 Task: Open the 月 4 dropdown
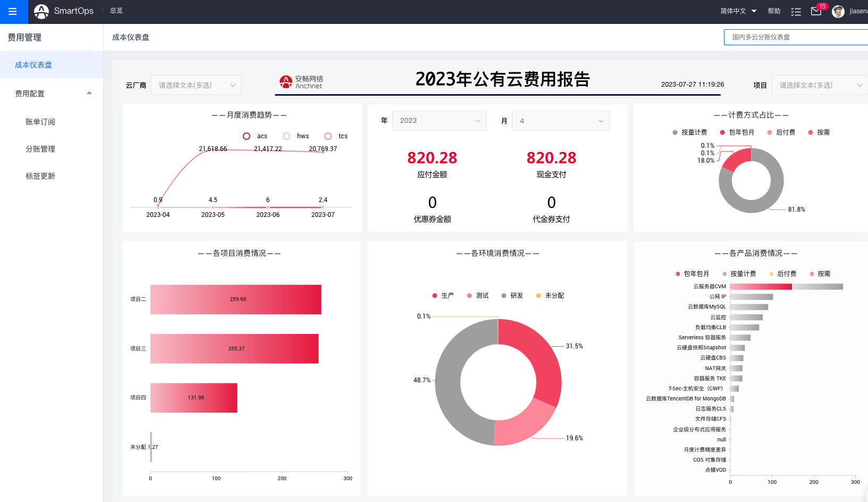pos(560,121)
